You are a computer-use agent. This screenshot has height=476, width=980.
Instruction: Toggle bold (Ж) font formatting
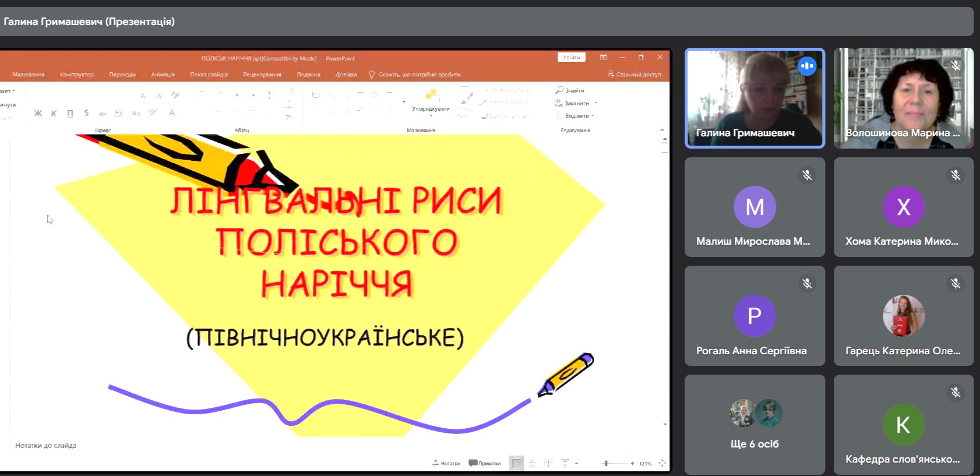tap(38, 113)
